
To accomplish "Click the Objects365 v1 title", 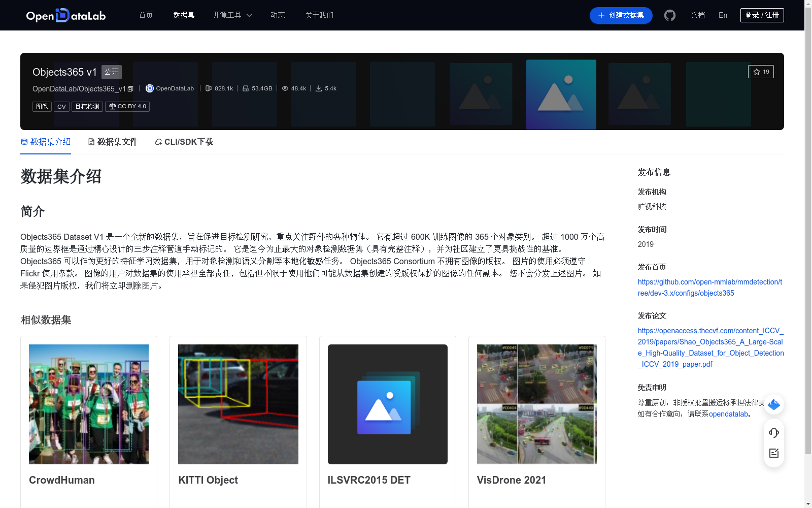I will coord(64,72).
